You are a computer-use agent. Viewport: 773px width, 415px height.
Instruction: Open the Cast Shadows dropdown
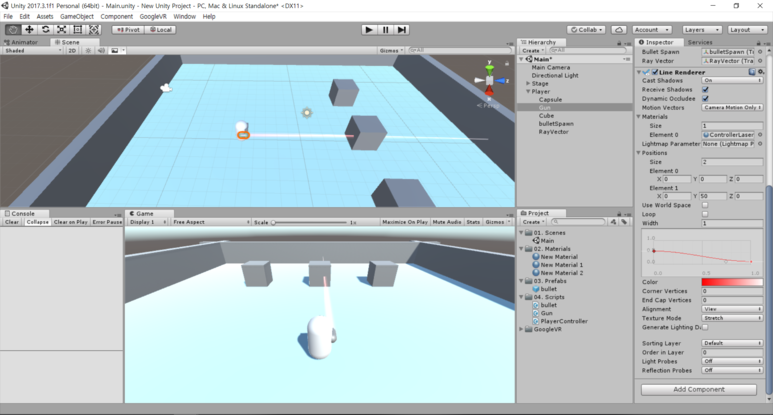pyautogui.click(x=732, y=80)
